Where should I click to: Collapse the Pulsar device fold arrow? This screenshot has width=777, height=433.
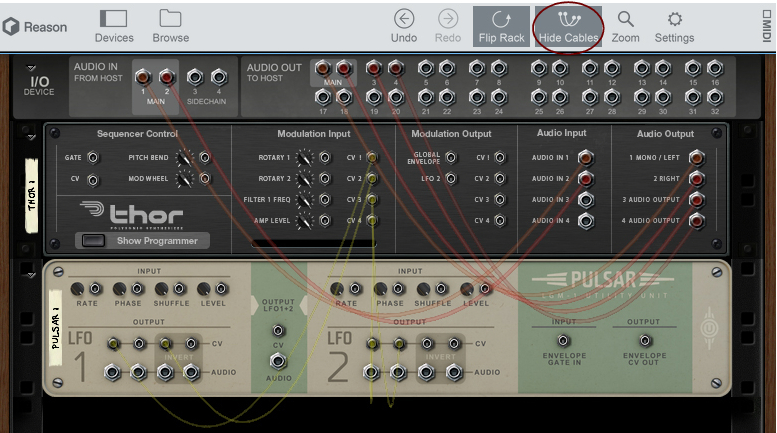point(31,274)
